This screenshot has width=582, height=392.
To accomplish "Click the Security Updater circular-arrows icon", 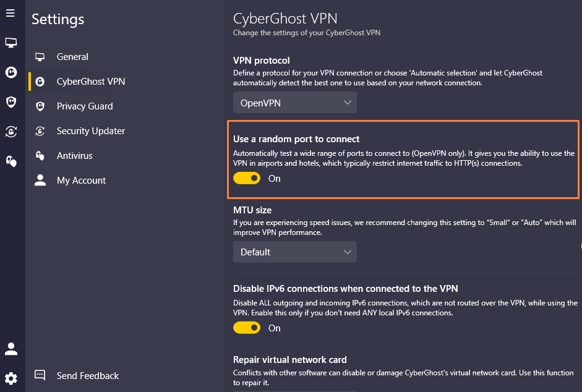I will tap(11, 132).
